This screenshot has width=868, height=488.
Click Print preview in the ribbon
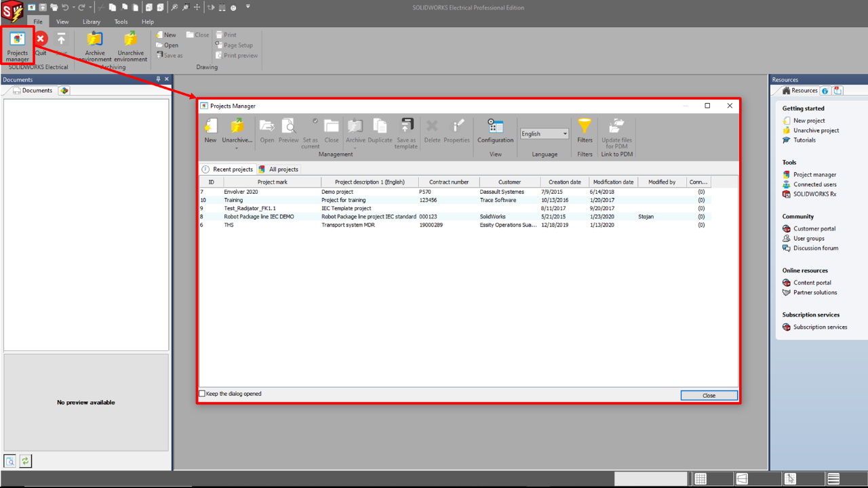point(237,56)
